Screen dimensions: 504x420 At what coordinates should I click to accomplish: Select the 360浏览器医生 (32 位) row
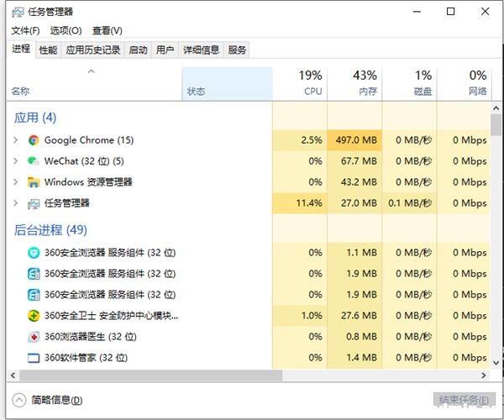(x=248, y=337)
